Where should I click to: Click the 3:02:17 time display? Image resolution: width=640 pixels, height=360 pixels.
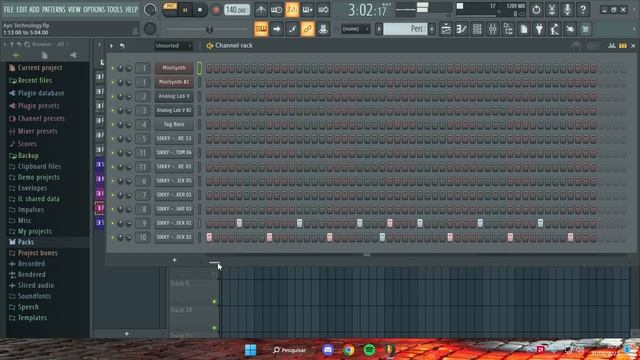(x=367, y=10)
